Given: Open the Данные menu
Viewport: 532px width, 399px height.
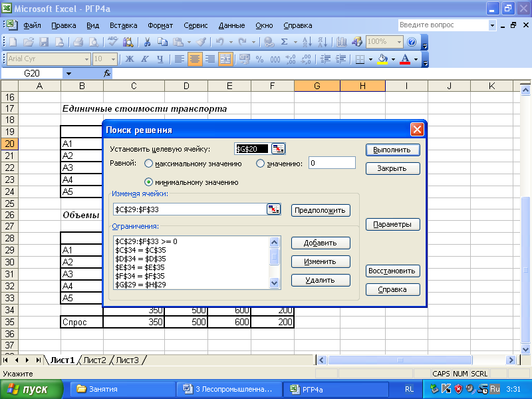Looking at the screenshot, I should click(x=231, y=25).
